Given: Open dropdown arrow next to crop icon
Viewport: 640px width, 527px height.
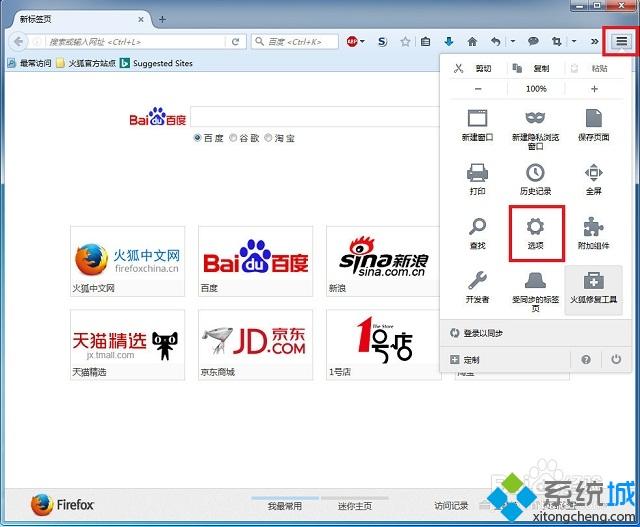Looking at the screenshot, I should pyautogui.click(x=574, y=41).
